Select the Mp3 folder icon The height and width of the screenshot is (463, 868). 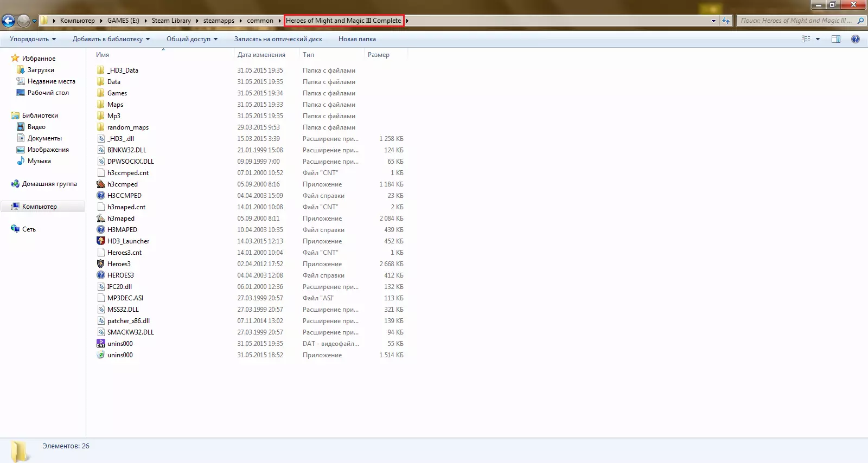pyautogui.click(x=101, y=115)
